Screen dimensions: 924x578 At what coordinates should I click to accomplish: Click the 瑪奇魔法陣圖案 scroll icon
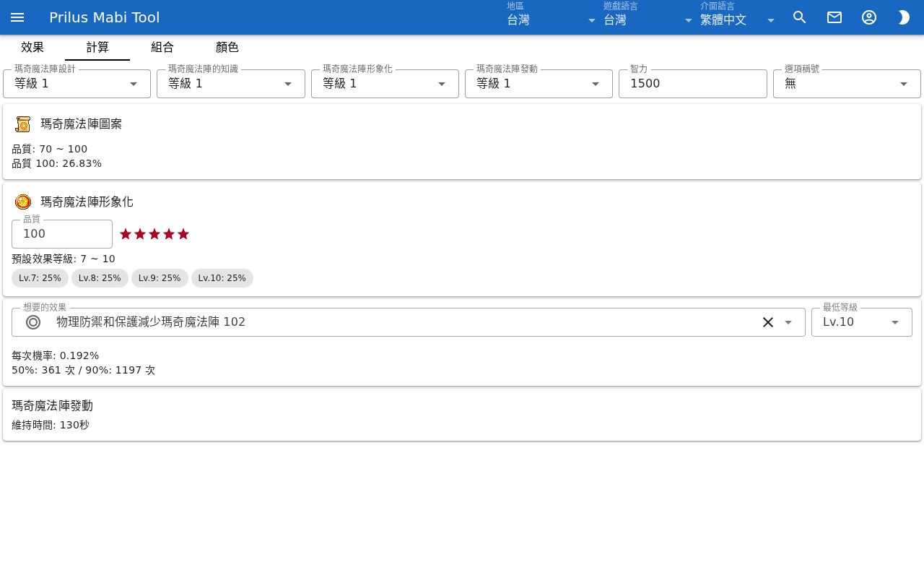[x=23, y=124]
